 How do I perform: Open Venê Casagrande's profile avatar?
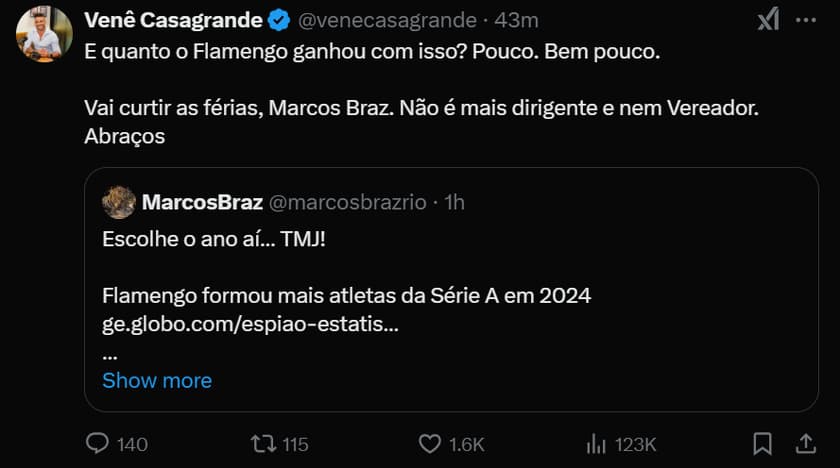tap(44, 33)
